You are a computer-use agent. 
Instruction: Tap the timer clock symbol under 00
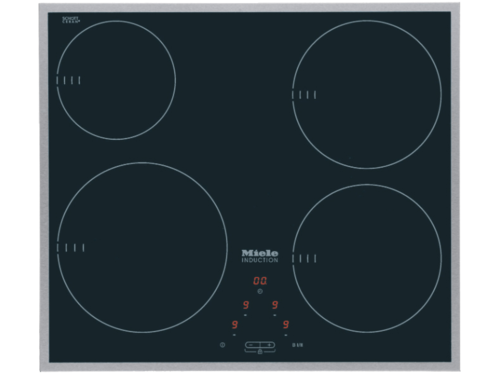pyautogui.click(x=260, y=291)
